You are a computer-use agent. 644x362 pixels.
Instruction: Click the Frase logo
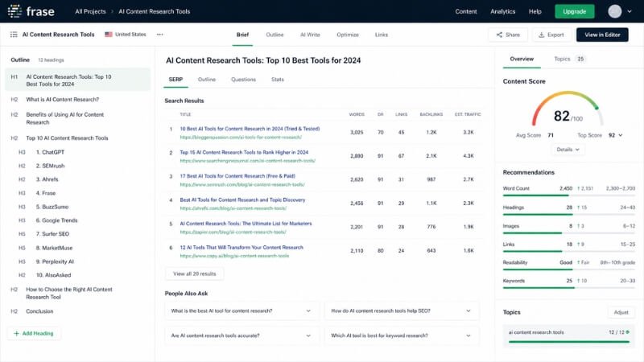click(31, 11)
